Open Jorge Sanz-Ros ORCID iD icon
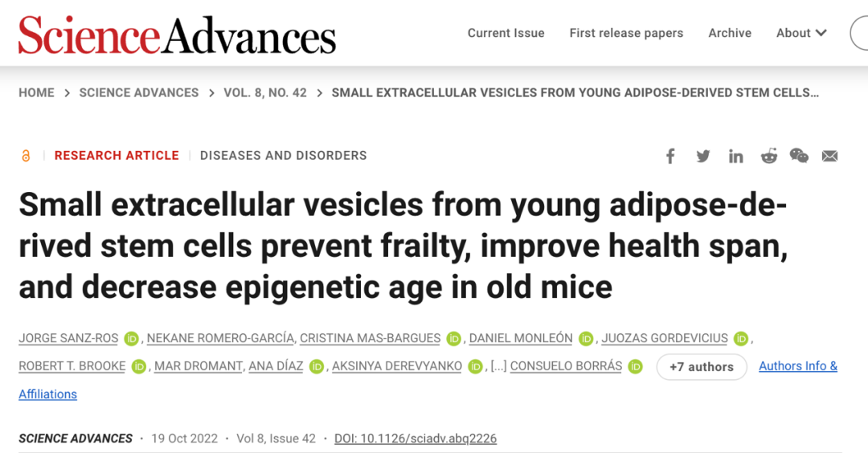 131,338
